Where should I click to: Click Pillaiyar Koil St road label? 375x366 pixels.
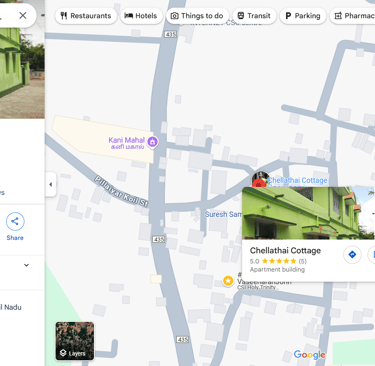click(x=121, y=191)
